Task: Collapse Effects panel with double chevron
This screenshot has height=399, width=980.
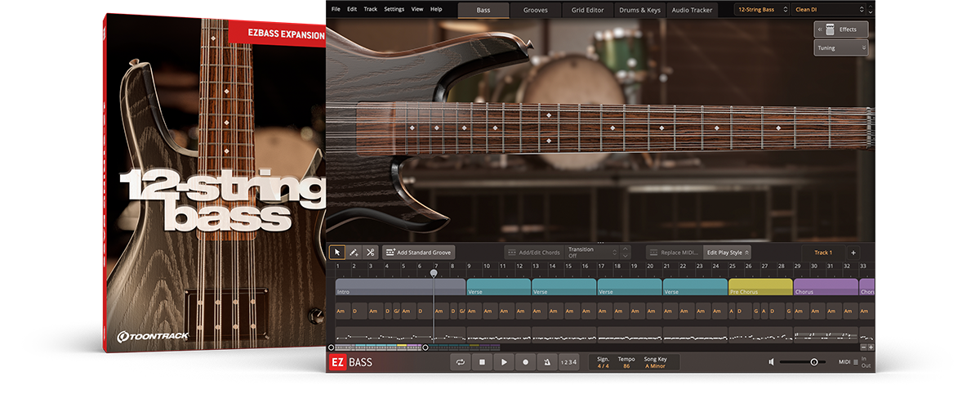Action: click(819, 29)
